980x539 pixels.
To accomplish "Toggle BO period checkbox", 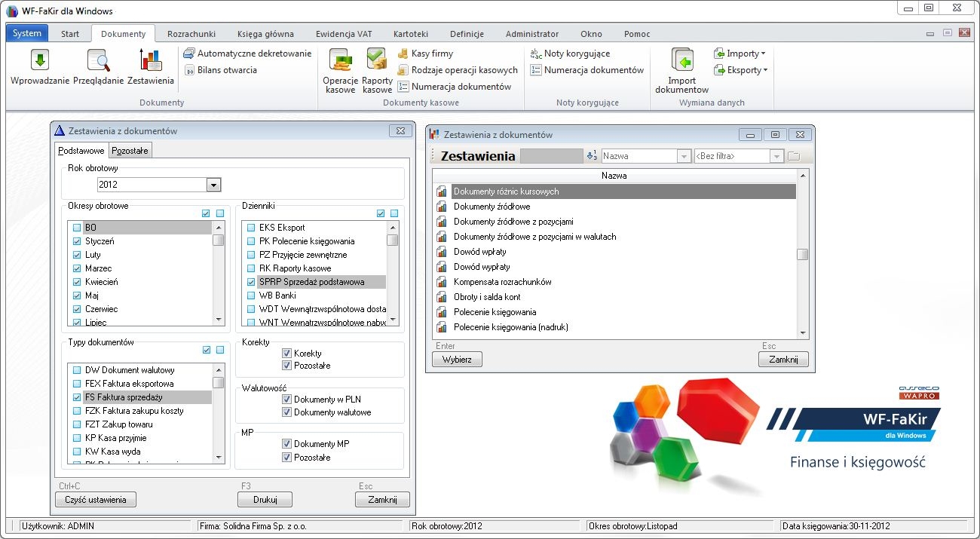I will (x=76, y=228).
